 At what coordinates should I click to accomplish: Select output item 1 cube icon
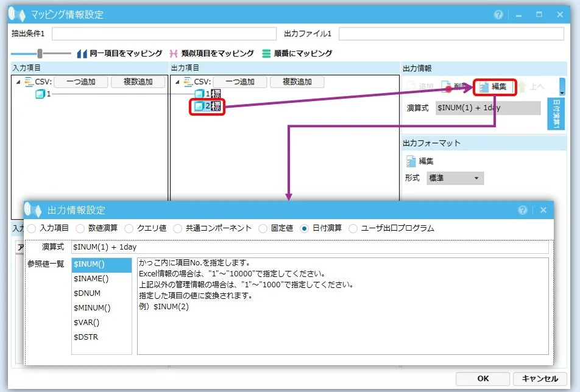[x=199, y=94]
